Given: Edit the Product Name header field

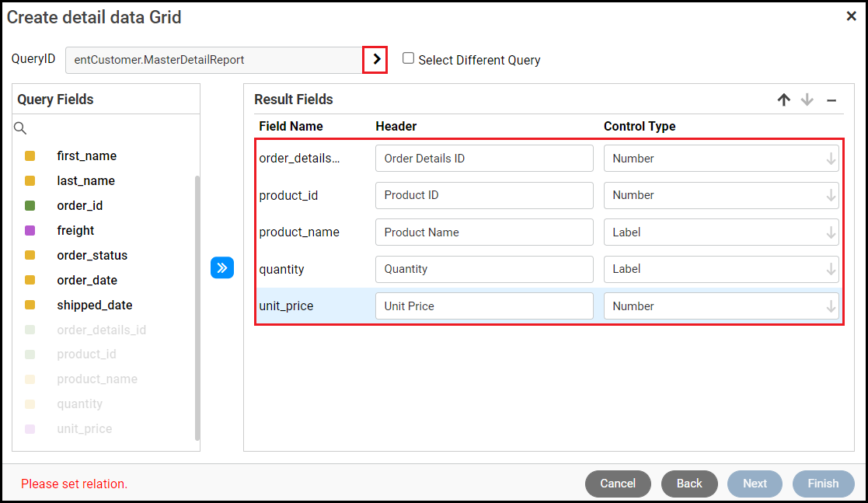Looking at the screenshot, I should point(483,232).
